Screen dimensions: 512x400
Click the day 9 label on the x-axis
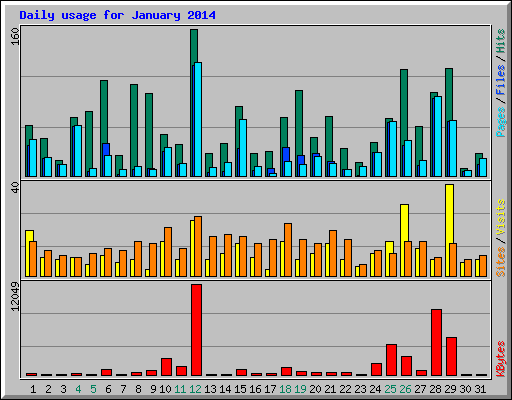click(154, 389)
